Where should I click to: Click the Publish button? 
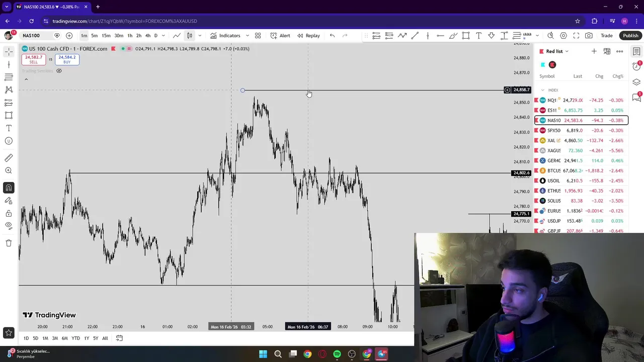[630, 36]
